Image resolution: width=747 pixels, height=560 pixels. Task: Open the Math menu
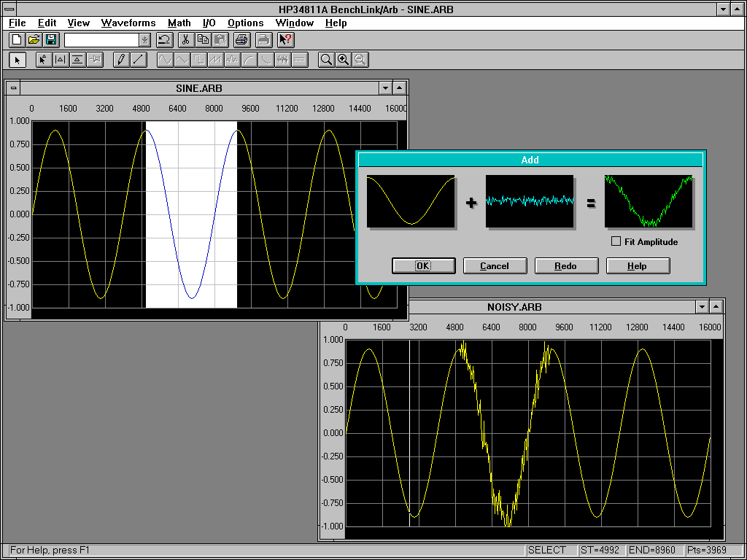[x=179, y=23]
